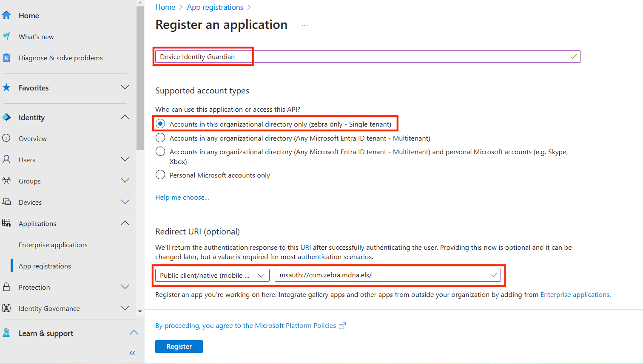
Task: Collapse the sidebar with double-chevron icon
Action: [132, 353]
